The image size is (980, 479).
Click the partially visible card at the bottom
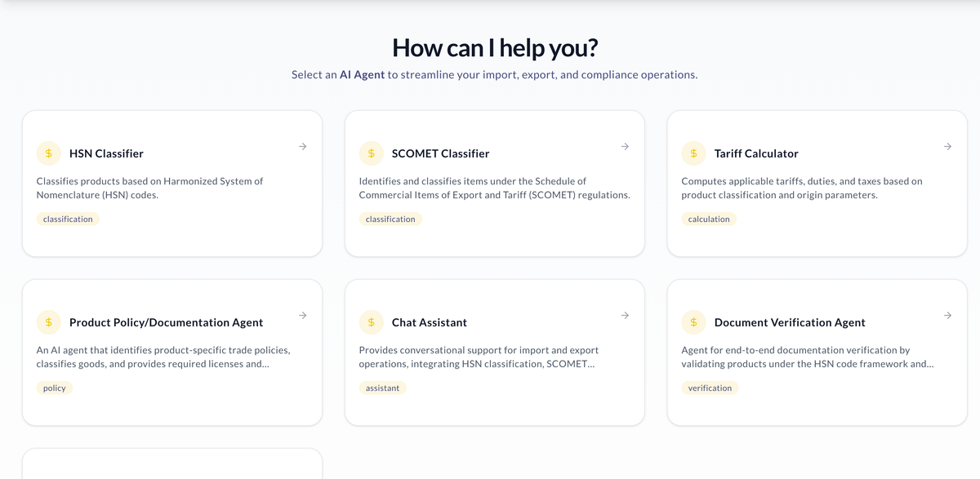pyautogui.click(x=171, y=463)
